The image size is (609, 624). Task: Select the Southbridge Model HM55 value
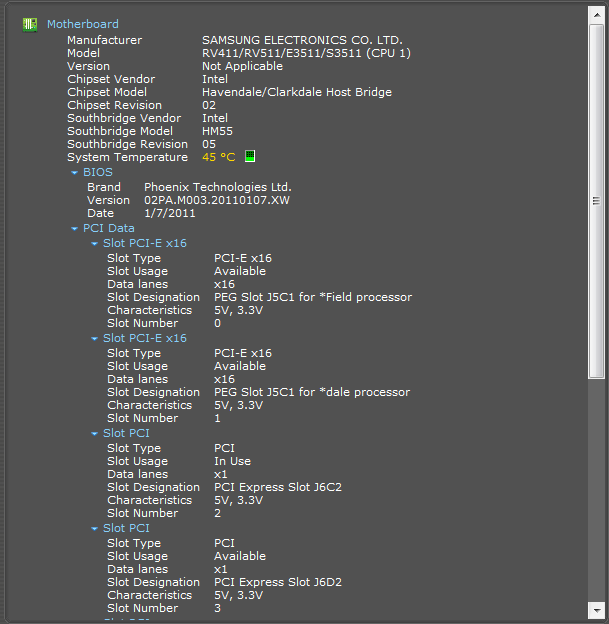217,131
